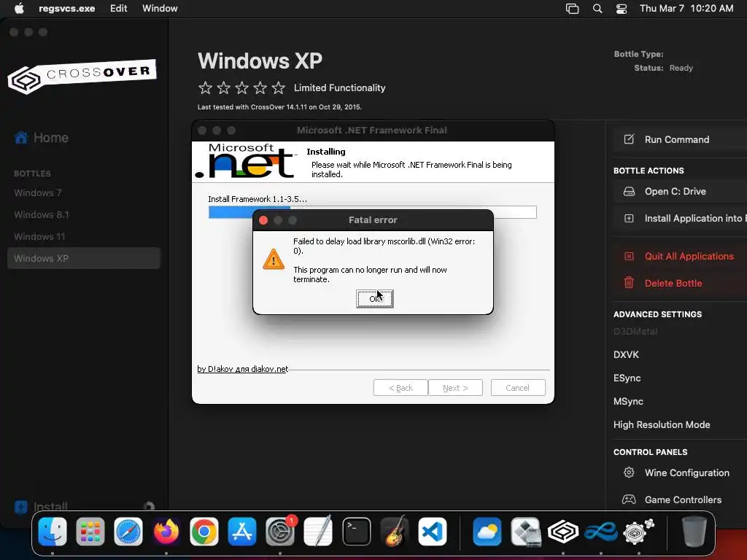
Task: Close the Fatal error dialog with red button
Action: click(x=263, y=220)
